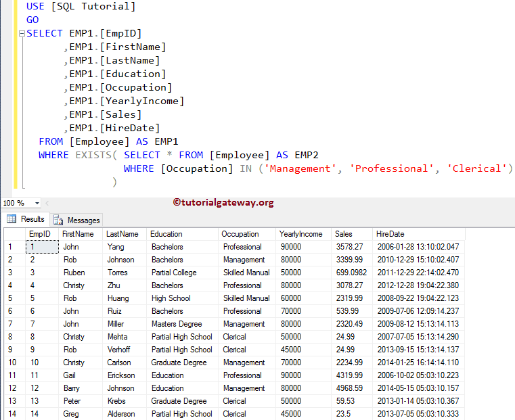The width and height of the screenshot is (515, 420).
Task: Click HireDate 2006-01-28 13:10:02.047
Action: (418, 247)
